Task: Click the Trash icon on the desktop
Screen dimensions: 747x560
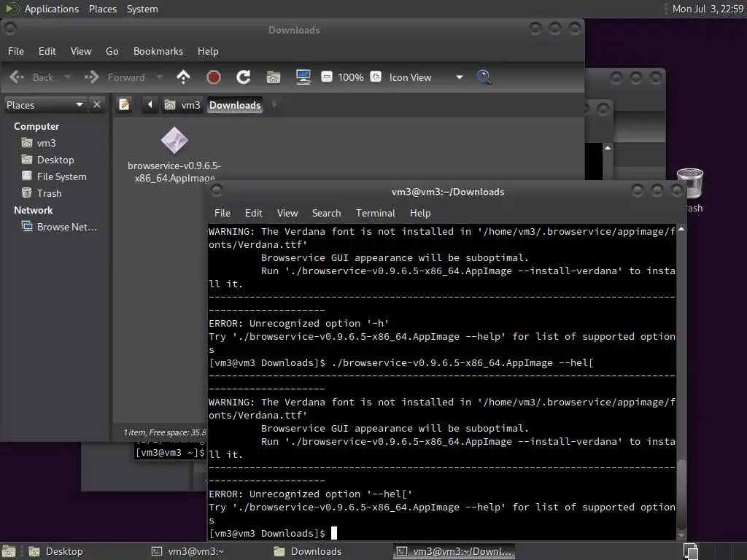Action: pyautogui.click(x=690, y=184)
